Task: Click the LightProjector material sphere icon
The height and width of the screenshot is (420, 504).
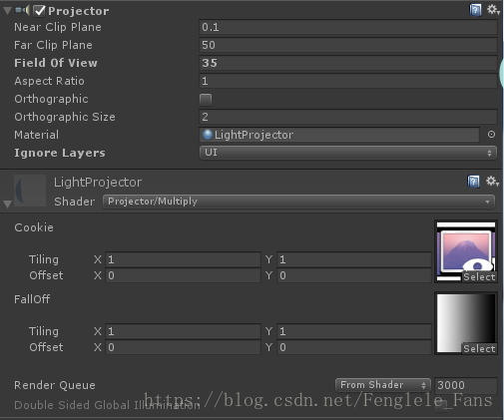Action: (208, 135)
